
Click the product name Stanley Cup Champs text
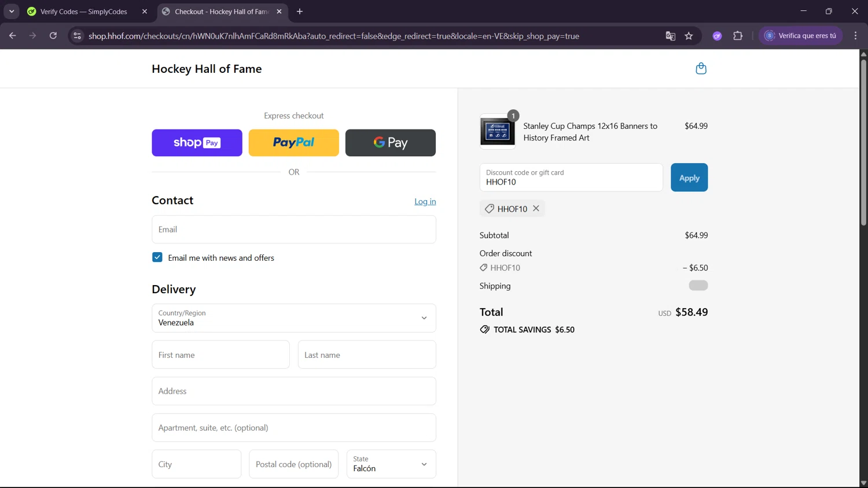[590, 132]
